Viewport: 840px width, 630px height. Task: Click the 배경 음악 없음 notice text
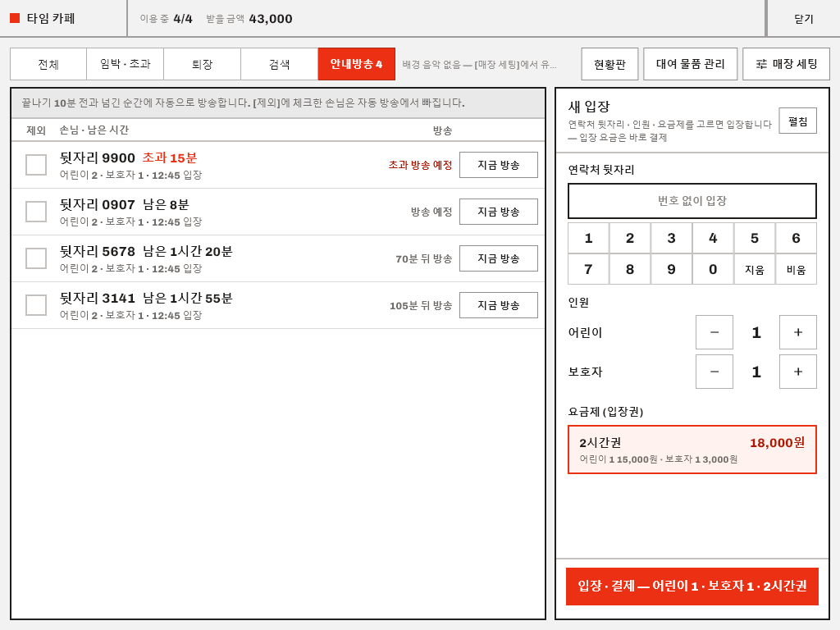tap(479, 64)
